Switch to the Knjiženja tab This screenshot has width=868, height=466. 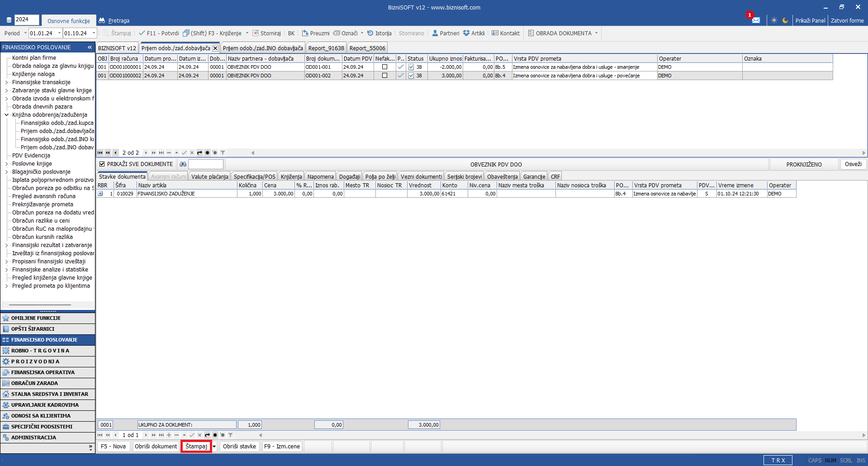(291, 177)
